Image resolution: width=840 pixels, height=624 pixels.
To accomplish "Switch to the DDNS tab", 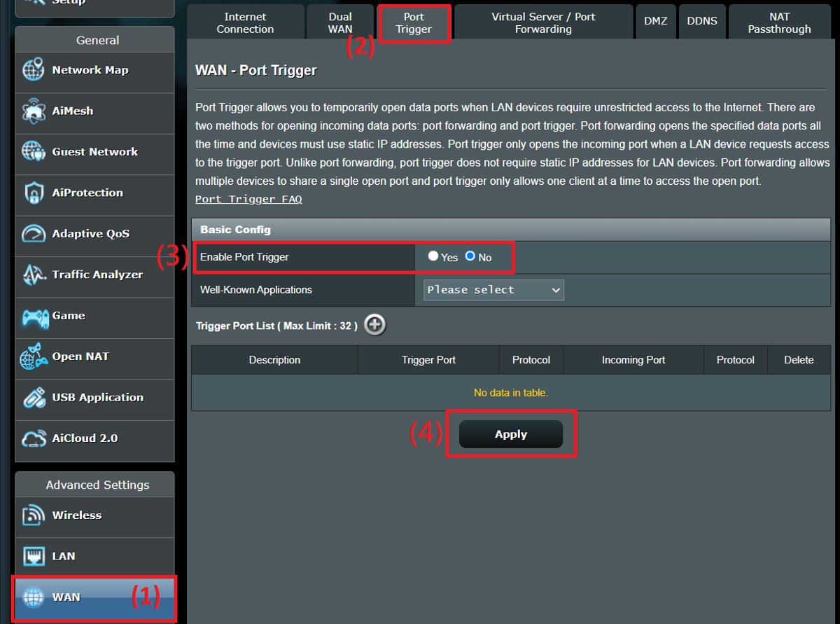I will tap(702, 21).
